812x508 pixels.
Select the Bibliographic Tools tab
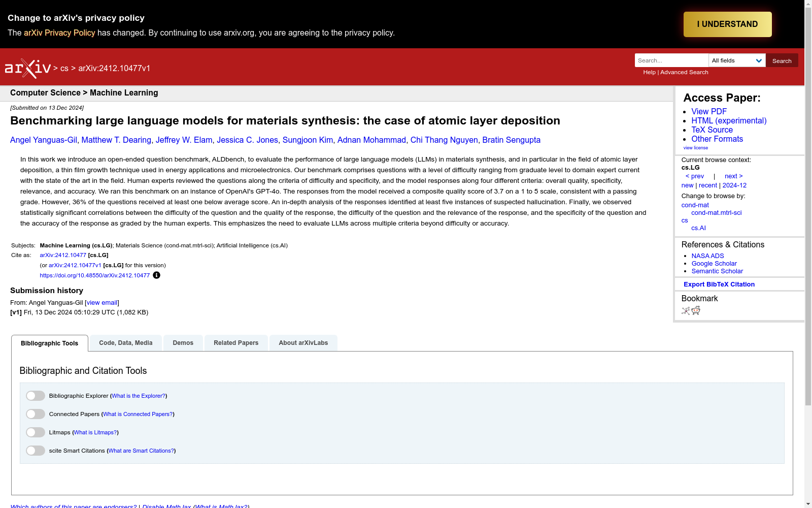coord(50,343)
